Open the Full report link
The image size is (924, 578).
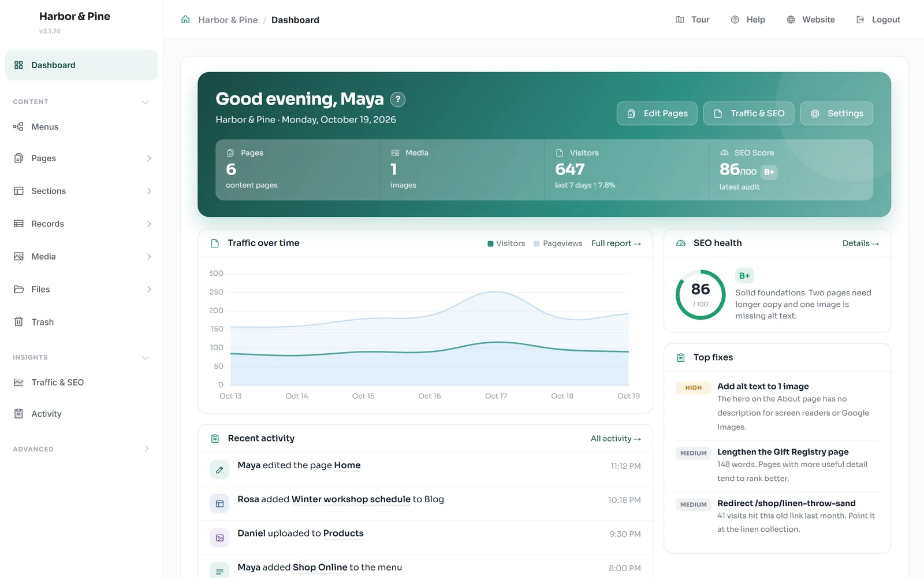(616, 243)
